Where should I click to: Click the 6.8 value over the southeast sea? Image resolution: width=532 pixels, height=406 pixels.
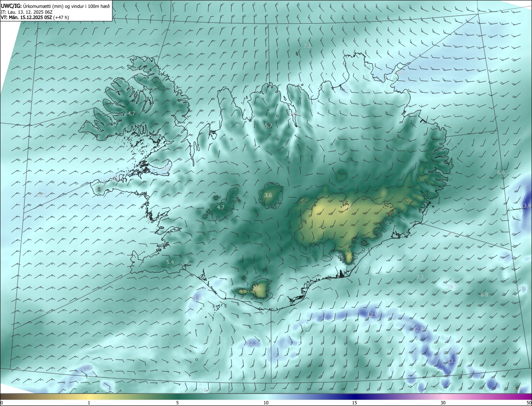(x=484, y=295)
